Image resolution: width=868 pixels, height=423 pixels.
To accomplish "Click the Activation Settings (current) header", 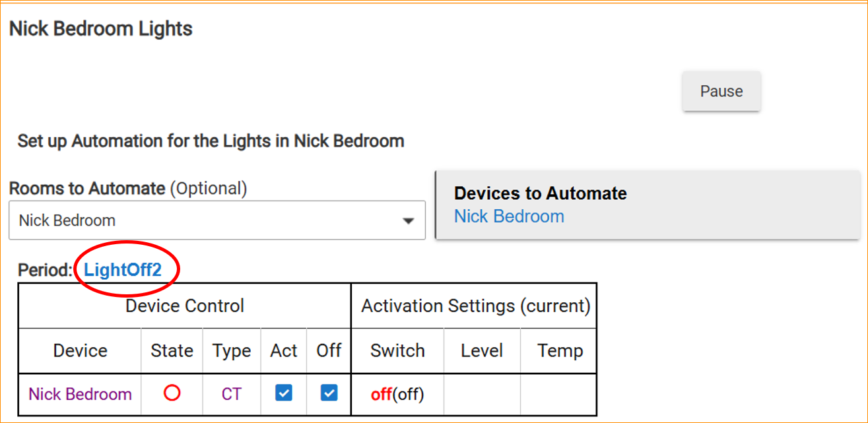I will (x=475, y=306).
